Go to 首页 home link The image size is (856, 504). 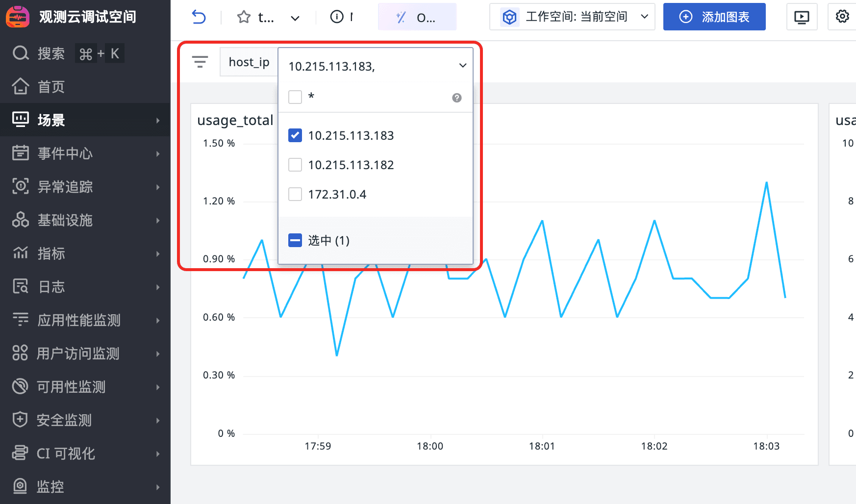pyautogui.click(x=51, y=87)
